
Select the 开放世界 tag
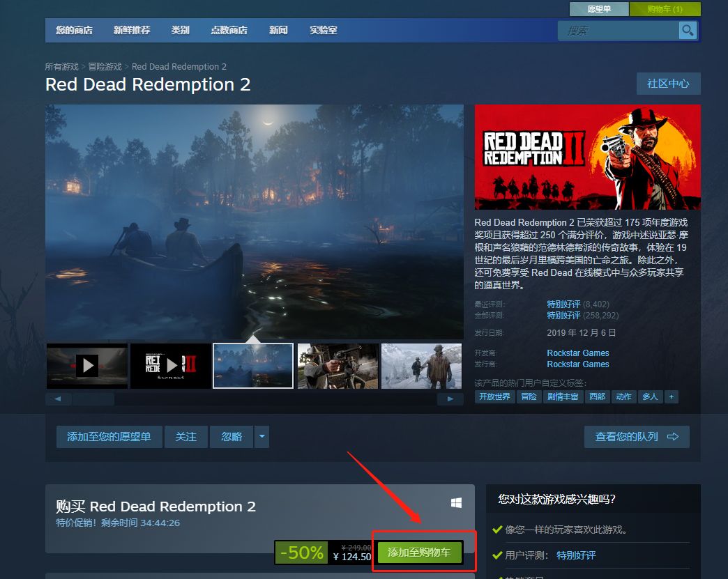pos(494,396)
